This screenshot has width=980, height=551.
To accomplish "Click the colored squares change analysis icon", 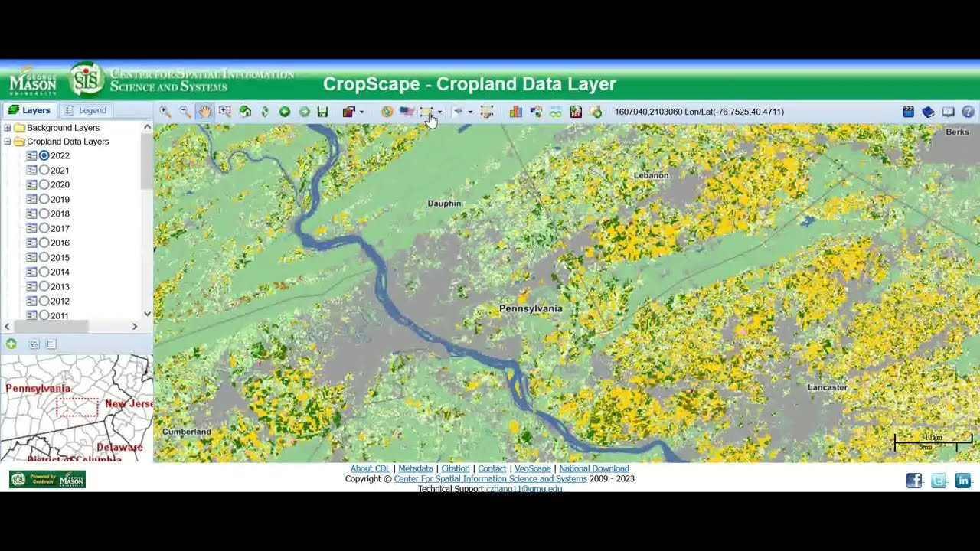I will coord(536,112).
